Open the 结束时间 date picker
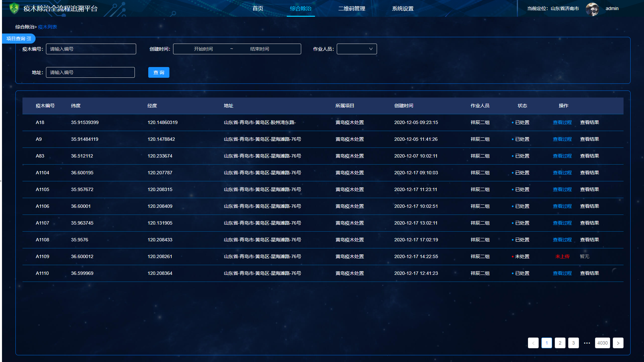The width and height of the screenshot is (644, 362). (260, 49)
